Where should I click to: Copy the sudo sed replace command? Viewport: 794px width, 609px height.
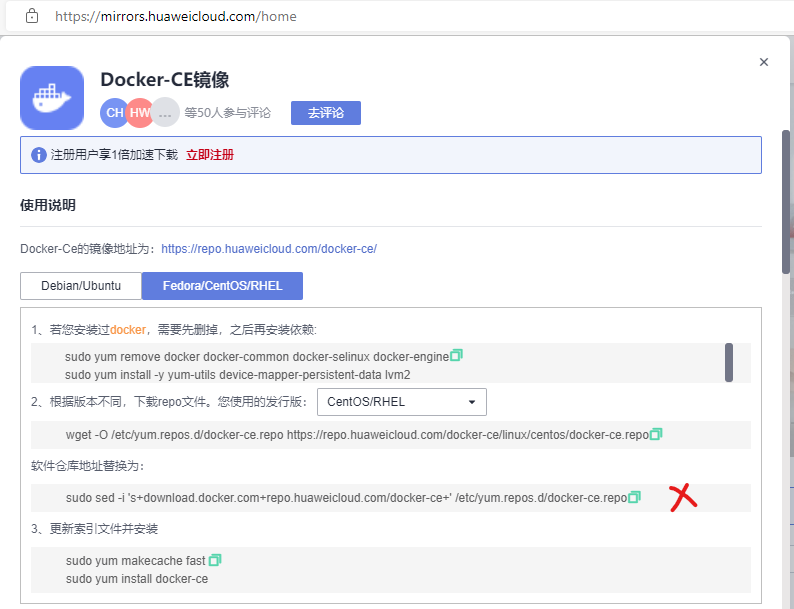[x=634, y=497]
